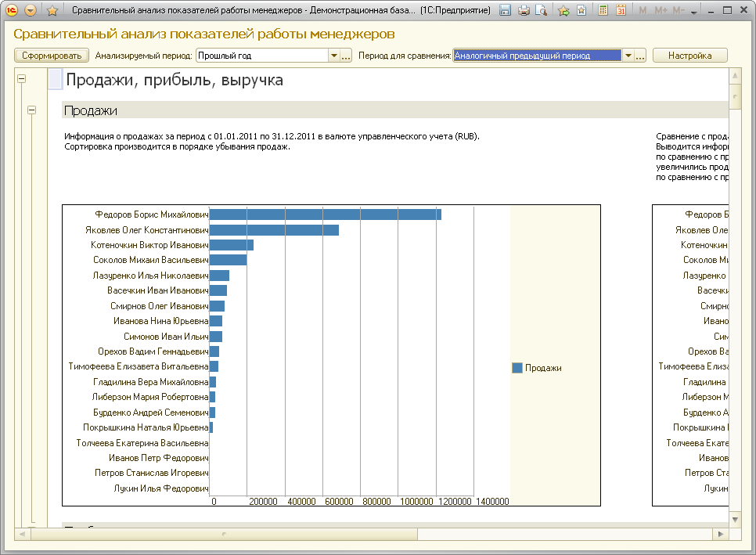
Task: Open the 'Настройка' settings button
Action: 689,56
